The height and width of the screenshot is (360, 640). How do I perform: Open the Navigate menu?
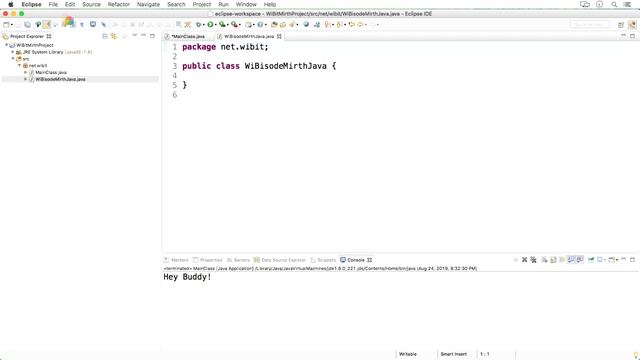(x=148, y=4)
